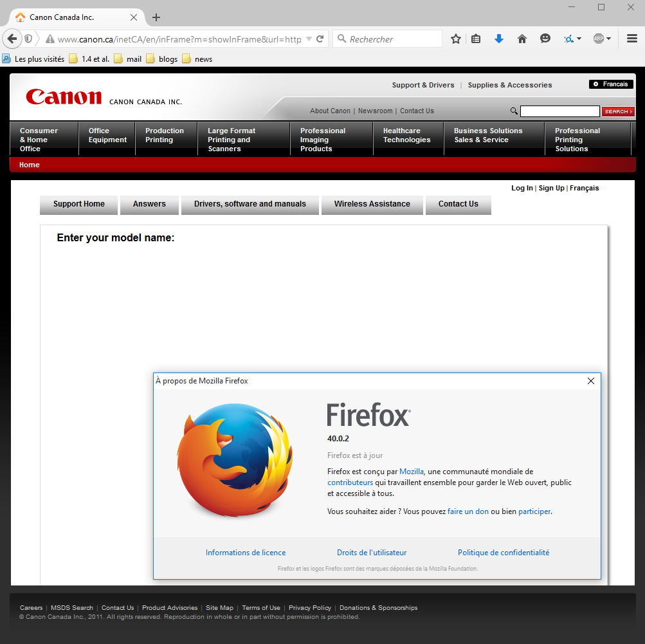Click Log In link
645x644 pixels.
point(522,188)
